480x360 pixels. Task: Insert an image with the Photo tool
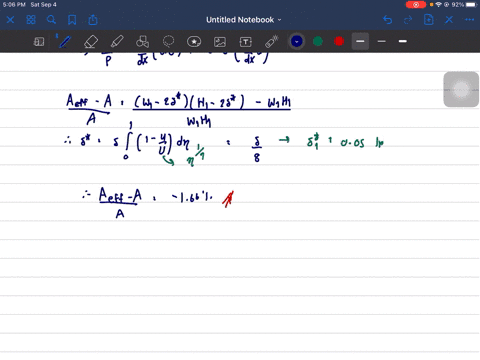pos(220,42)
